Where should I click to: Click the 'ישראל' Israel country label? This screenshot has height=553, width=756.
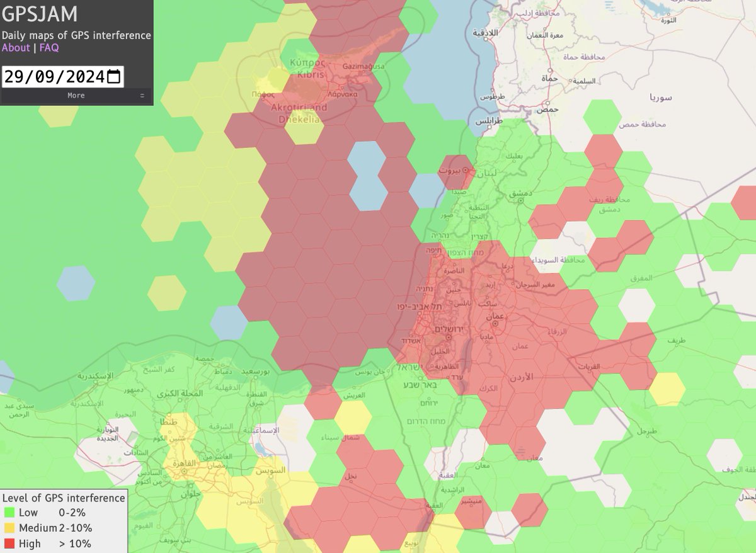[410, 367]
